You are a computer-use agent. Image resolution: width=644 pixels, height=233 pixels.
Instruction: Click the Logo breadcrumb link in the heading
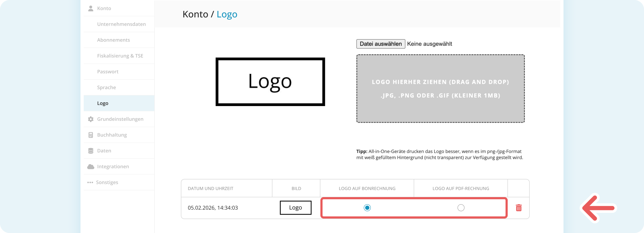[227, 14]
